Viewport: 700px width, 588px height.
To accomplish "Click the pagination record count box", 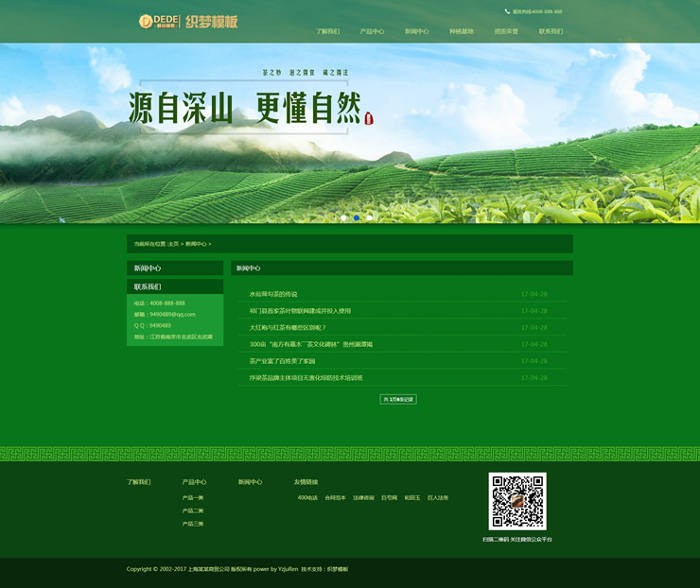I will point(397,399).
